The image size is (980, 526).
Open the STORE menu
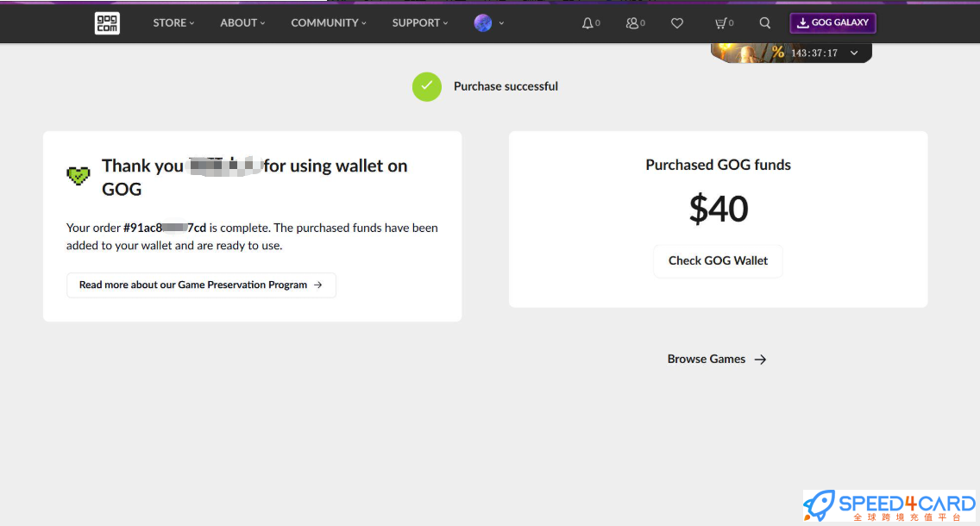[173, 23]
